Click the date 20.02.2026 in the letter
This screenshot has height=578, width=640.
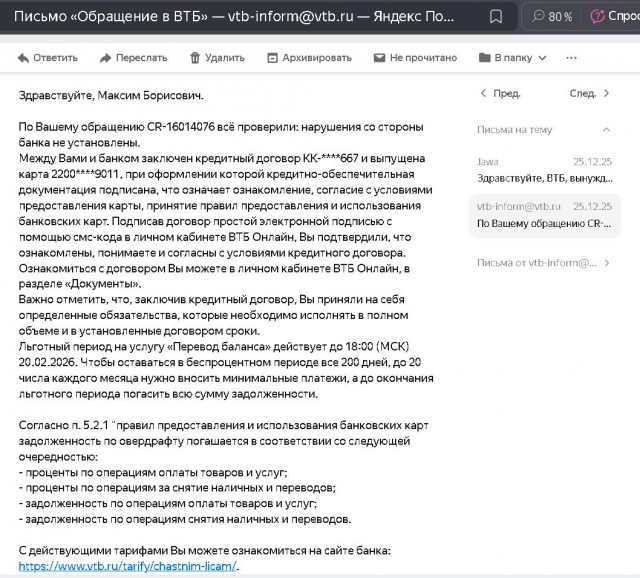click(x=47, y=362)
